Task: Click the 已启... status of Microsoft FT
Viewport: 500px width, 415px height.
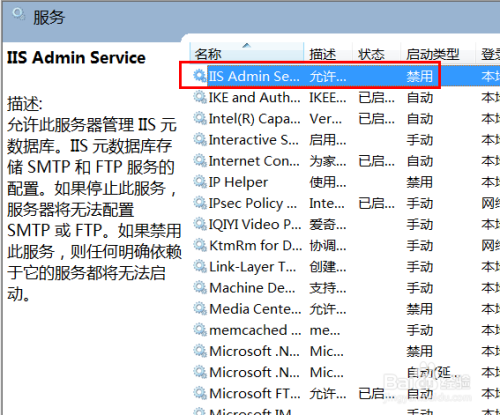Action: (376, 394)
